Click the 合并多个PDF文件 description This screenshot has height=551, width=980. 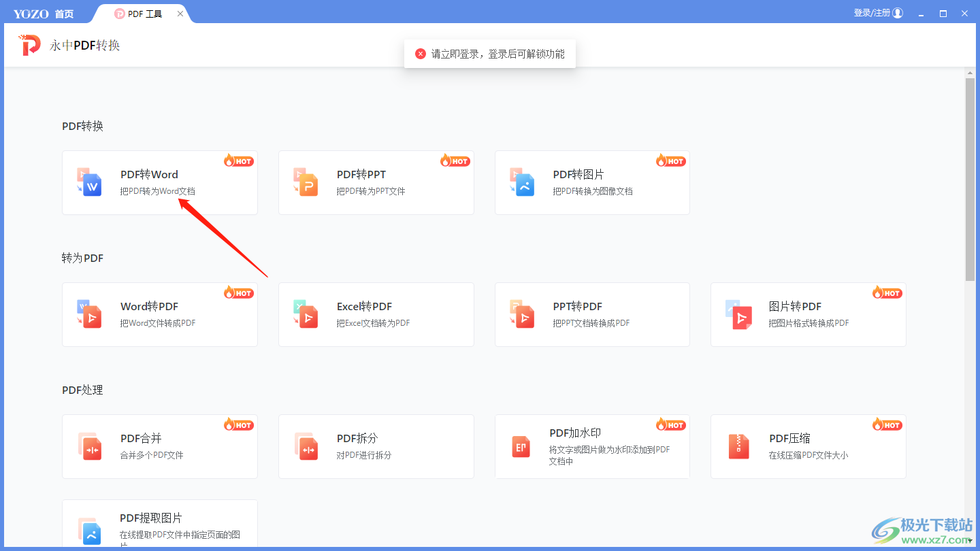pos(152,455)
